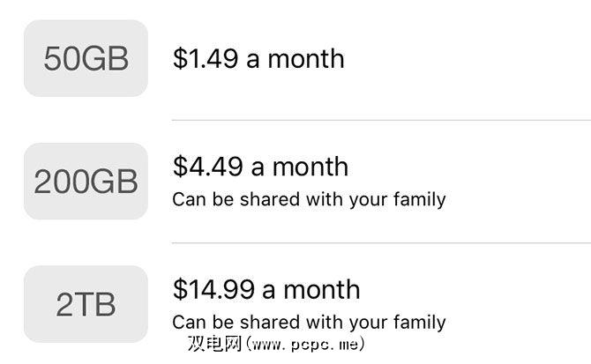Click the word "month" in the $4.49 row
This screenshot has width=591, height=364.
click(x=310, y=167)
